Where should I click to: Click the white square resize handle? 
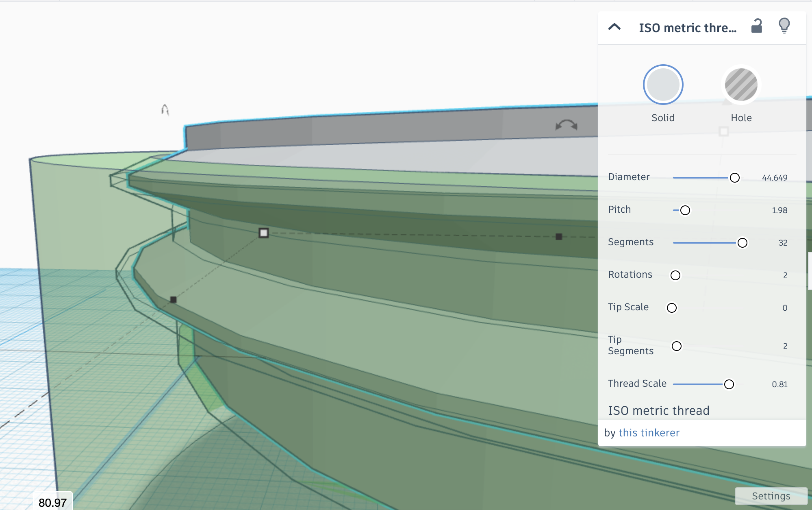pos(264,233)
